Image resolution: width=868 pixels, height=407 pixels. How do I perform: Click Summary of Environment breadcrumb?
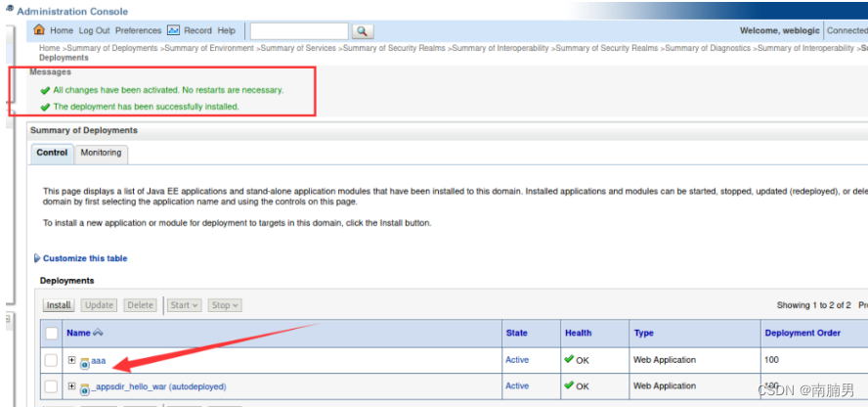(x=209, y=48)
